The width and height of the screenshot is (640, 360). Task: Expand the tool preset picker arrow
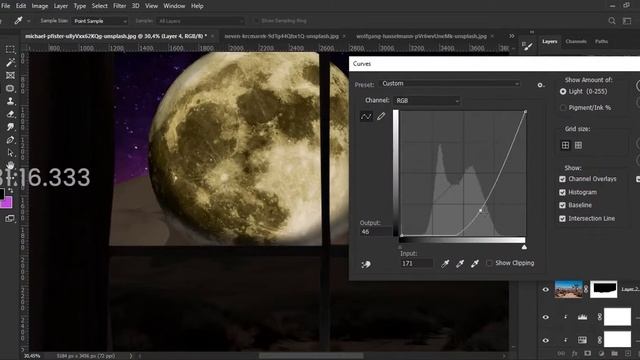pos(29,21)
